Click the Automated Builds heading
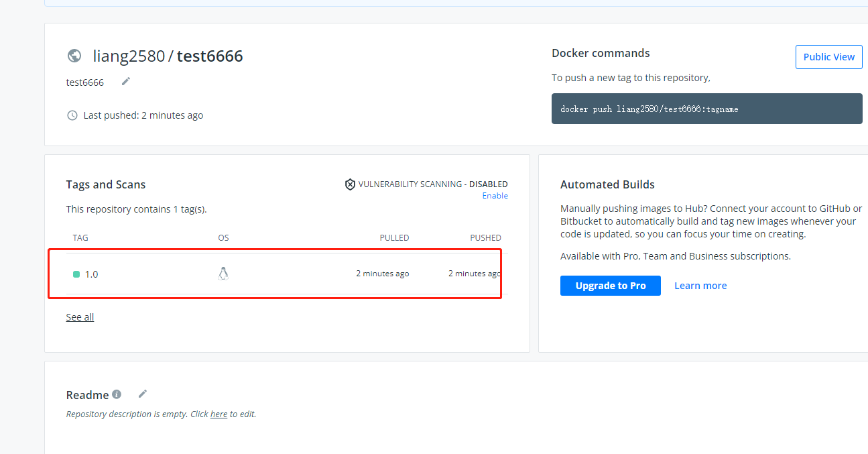Screen dimensions: 868x454 pos(607,184)
